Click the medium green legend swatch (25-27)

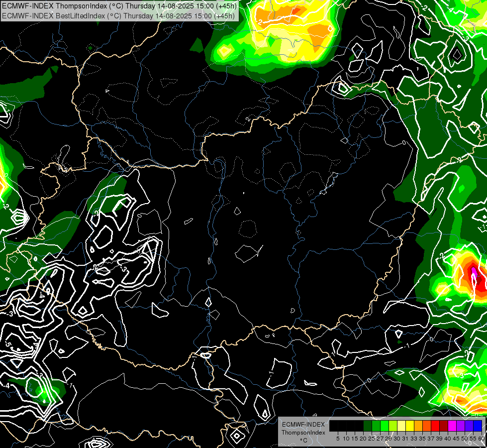(376, 426)
